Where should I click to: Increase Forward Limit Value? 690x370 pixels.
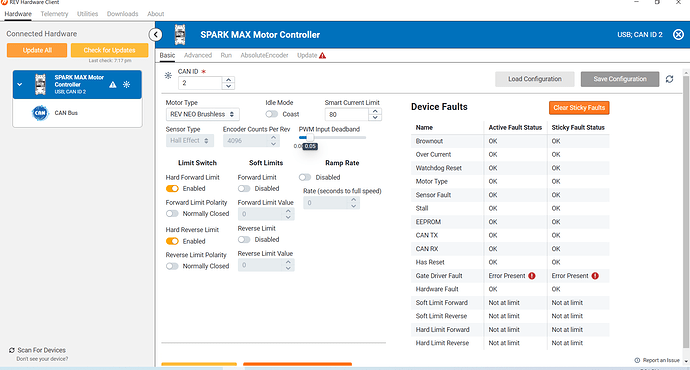[x=288, y=211]
